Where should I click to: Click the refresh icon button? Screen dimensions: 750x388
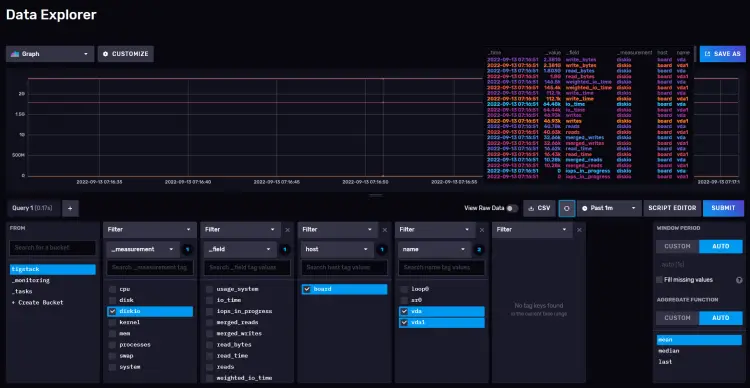(x=567, y=208)
